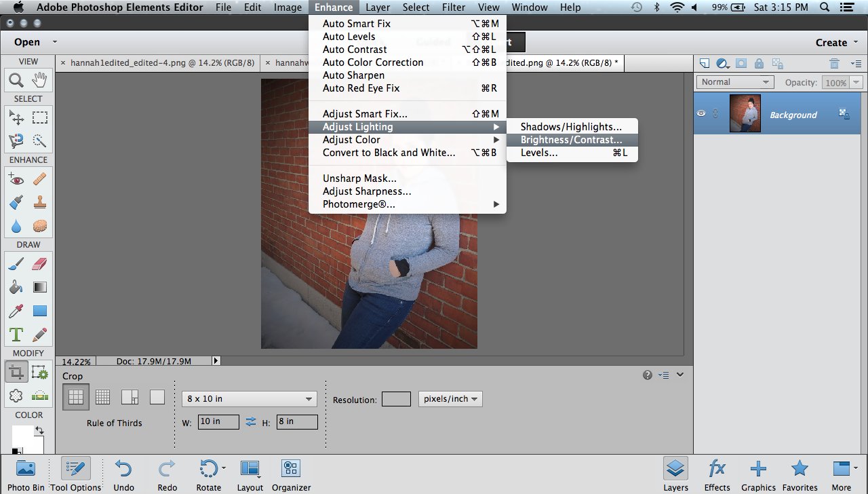This screenshot has width=868, height=494.
Task: Select Adjust Color menu entry
Action: pos(407,140)
